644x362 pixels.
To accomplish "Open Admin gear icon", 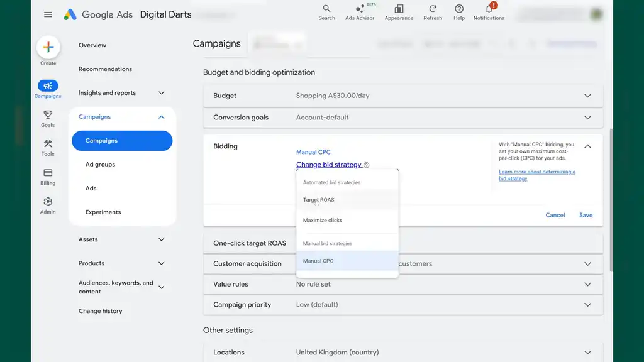I will coord(48,202).
